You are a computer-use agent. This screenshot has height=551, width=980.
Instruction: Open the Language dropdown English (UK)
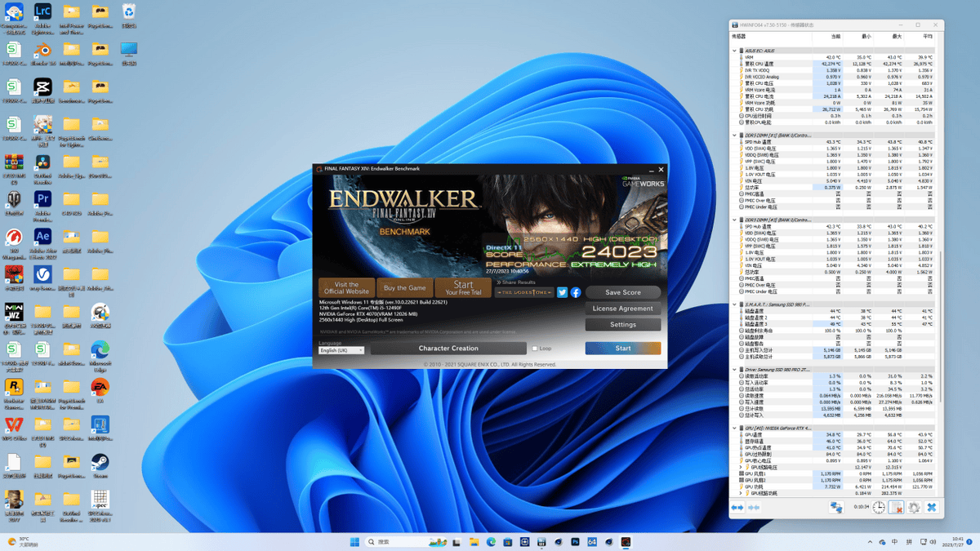click(341, 350)
